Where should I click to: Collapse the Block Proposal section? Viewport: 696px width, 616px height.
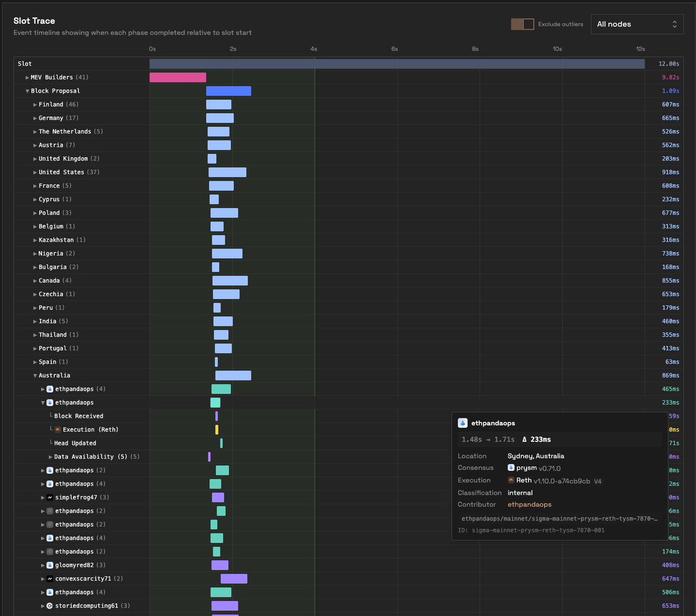[27, 91]
